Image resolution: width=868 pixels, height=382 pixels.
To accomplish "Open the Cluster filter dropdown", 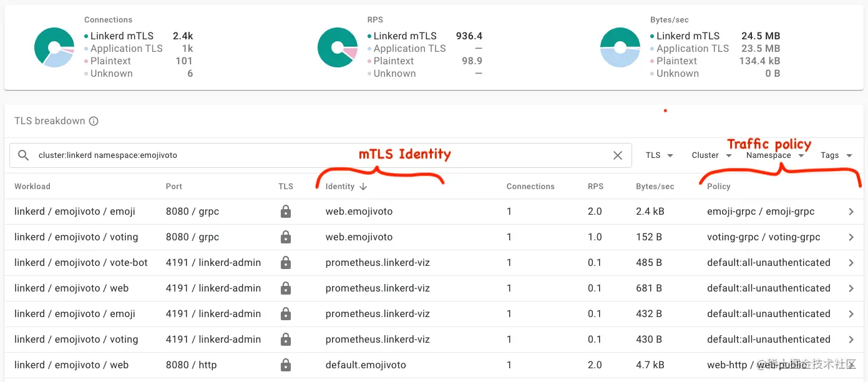I will tap(712, 155).
